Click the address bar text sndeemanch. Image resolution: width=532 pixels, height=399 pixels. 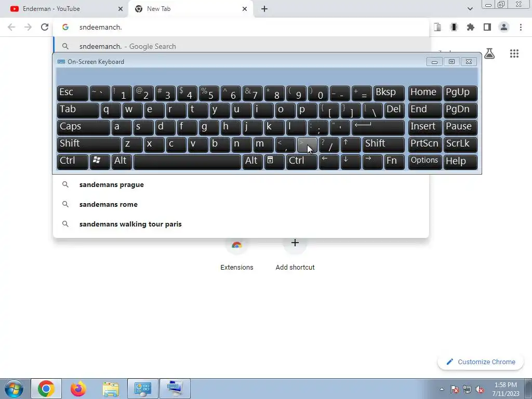[x=100, y=27]
